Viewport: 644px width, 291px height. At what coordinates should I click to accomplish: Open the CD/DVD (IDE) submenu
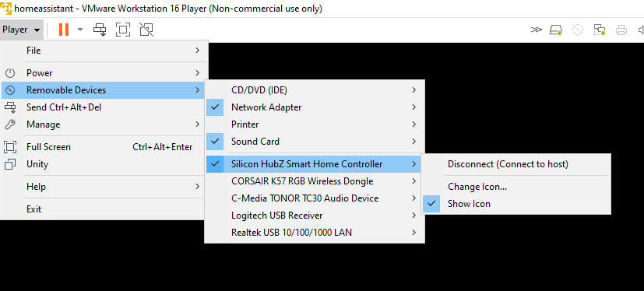pyautogui.click(x=315, y=90)
